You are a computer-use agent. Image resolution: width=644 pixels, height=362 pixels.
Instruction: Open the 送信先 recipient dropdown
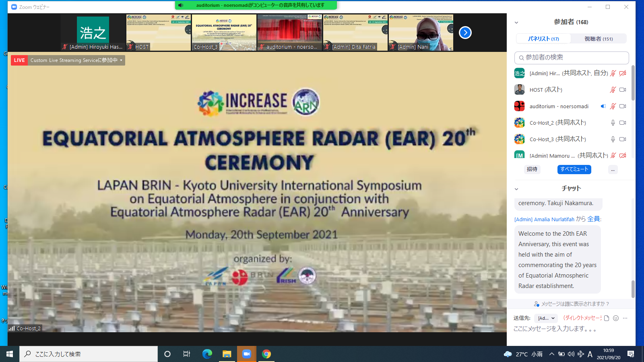point(546,318)
